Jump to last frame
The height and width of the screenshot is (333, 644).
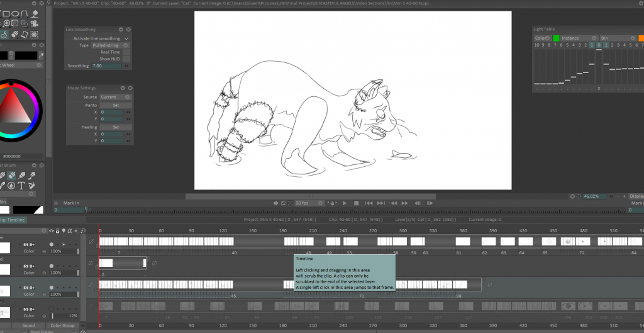click(381, 203)
